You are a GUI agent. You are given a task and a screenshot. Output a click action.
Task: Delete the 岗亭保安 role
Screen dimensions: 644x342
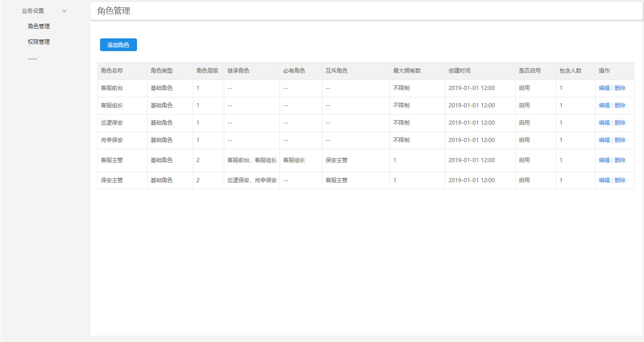click(x=620, y=140)
